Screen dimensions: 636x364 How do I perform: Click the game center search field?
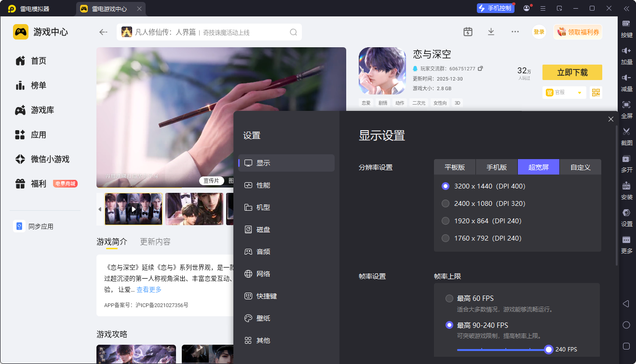209,32
